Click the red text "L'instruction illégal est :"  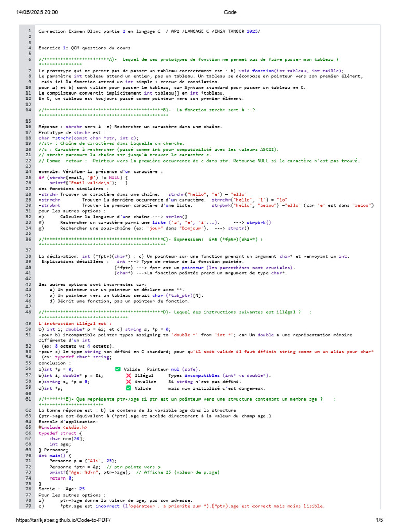(x=75, y=324)
